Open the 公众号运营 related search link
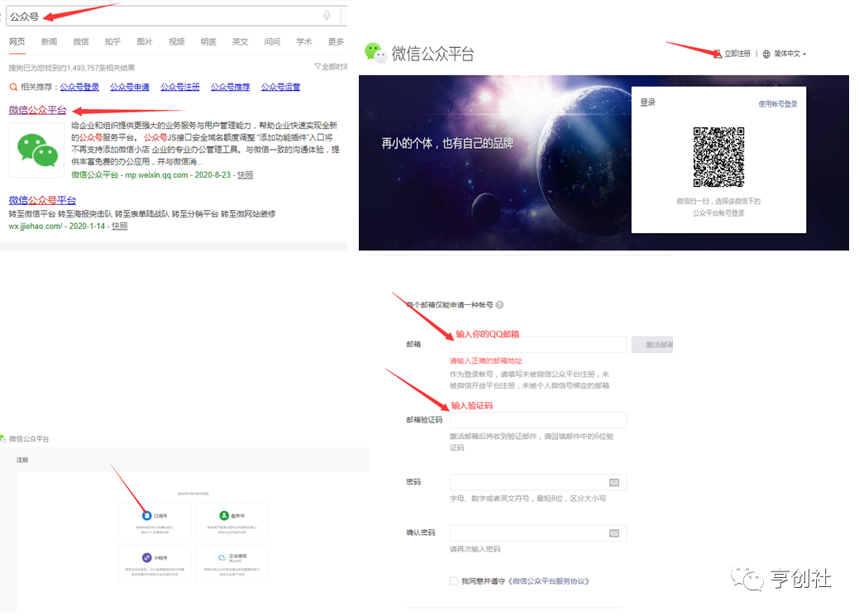This screenshot has width=859, height=616. point(280,87)
